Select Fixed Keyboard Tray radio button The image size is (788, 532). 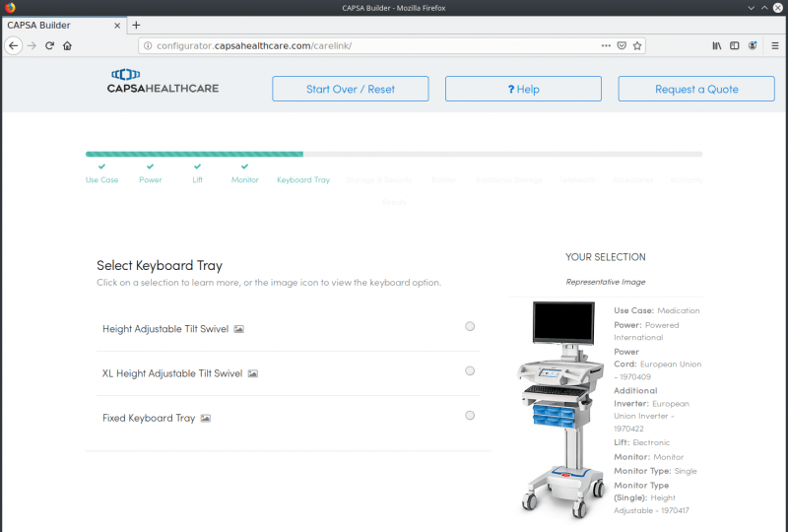pos(470,416)
